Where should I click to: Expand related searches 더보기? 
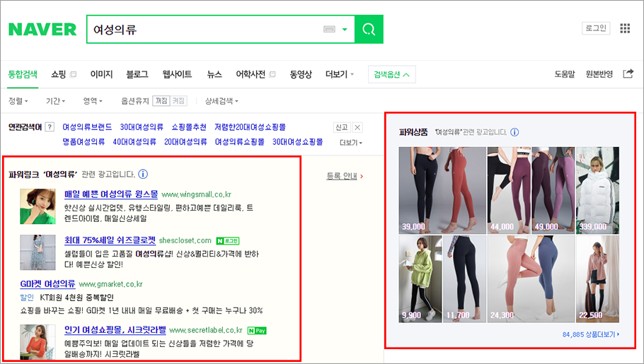351,143
